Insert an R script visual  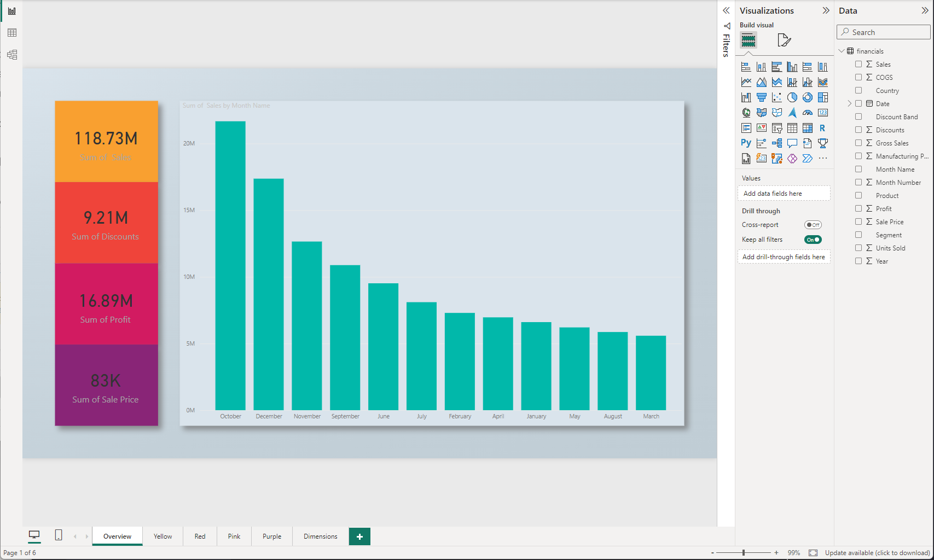coord(823,128)
